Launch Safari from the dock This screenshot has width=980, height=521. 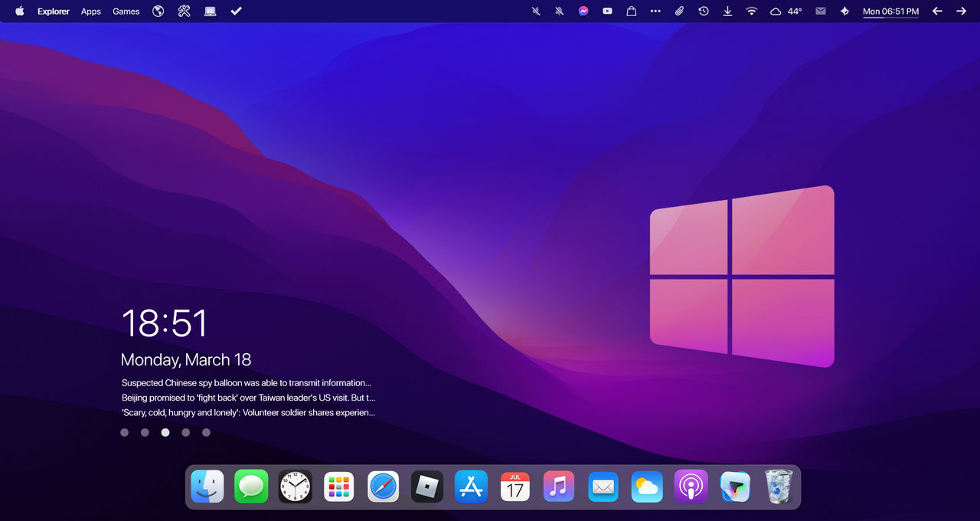tap(384, 487)
